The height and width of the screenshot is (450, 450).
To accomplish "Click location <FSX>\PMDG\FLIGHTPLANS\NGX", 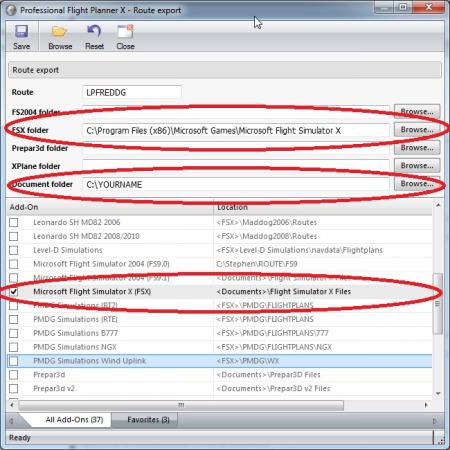I will point(274,347).
